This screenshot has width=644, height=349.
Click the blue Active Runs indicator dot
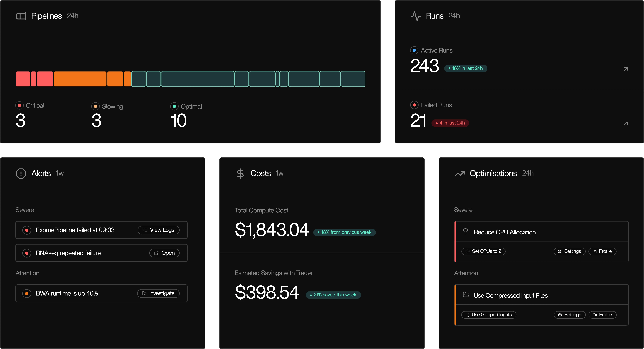(x=414, y=50)
